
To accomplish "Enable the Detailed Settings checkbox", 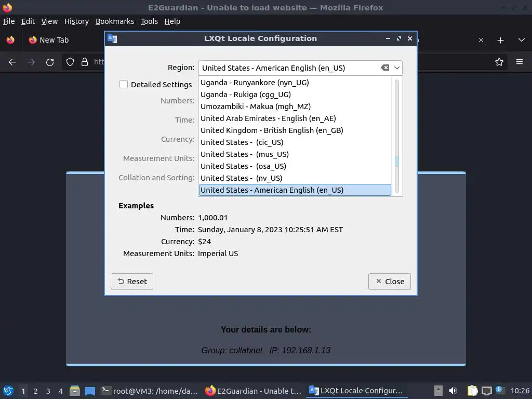I will (124, 84).
